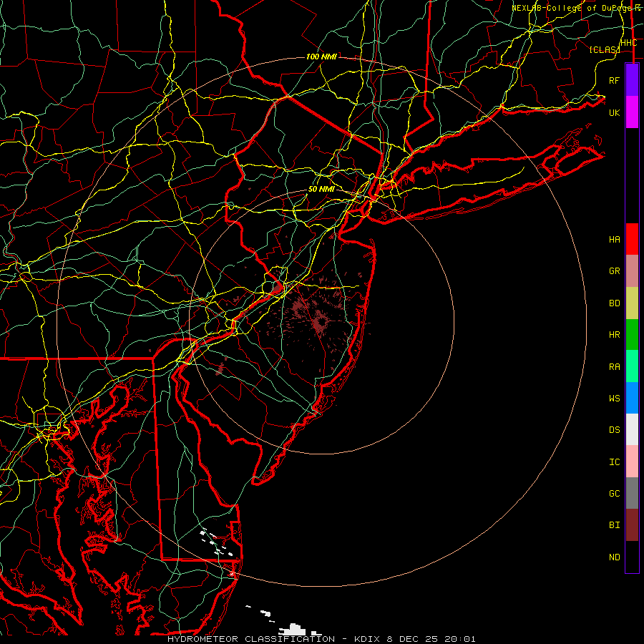Click the blue WS color swatch

pyautogui.click(x=632, y=398)
